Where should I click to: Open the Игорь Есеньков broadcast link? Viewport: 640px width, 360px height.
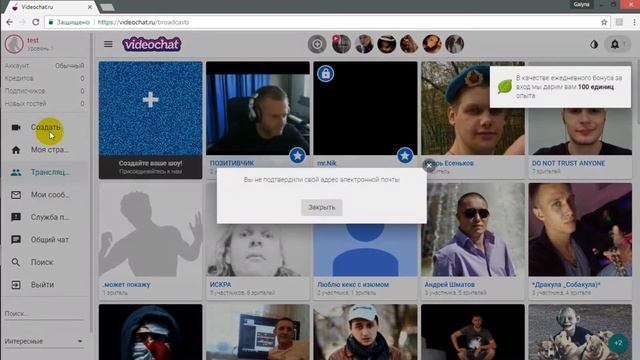(449, 163)
